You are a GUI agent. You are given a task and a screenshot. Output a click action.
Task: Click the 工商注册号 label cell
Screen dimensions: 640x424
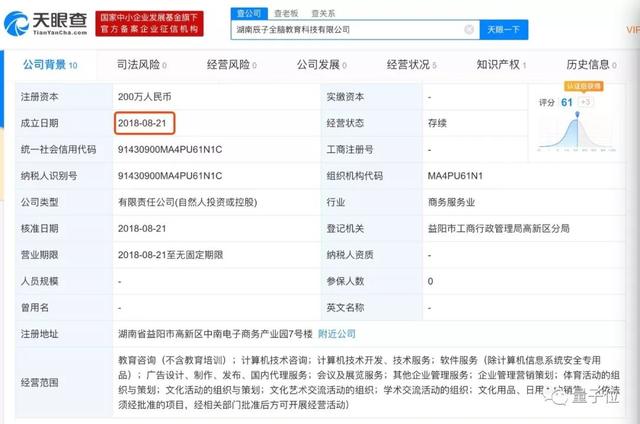(x=371, y=149)
